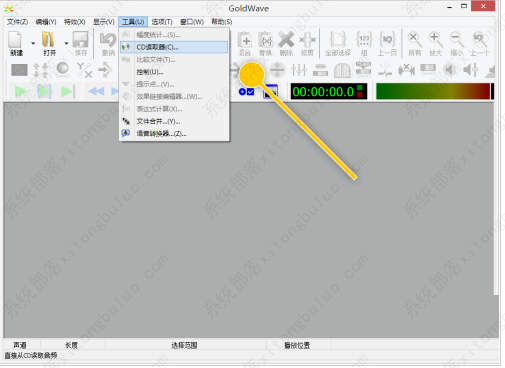Click the pop/click filter spark effect icon
Viewport: 505px width, 368px height.
(385, 70)
